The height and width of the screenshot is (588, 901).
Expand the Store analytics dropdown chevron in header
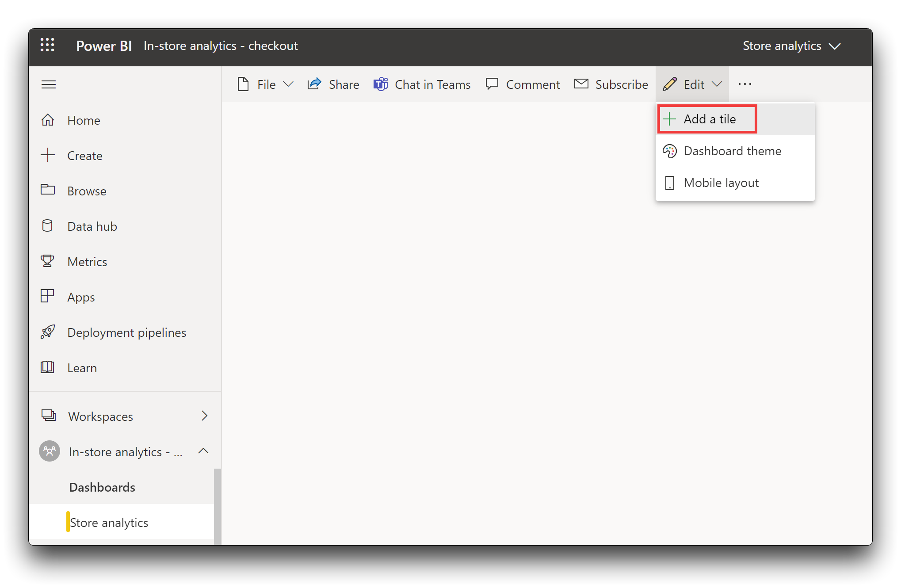835,46
